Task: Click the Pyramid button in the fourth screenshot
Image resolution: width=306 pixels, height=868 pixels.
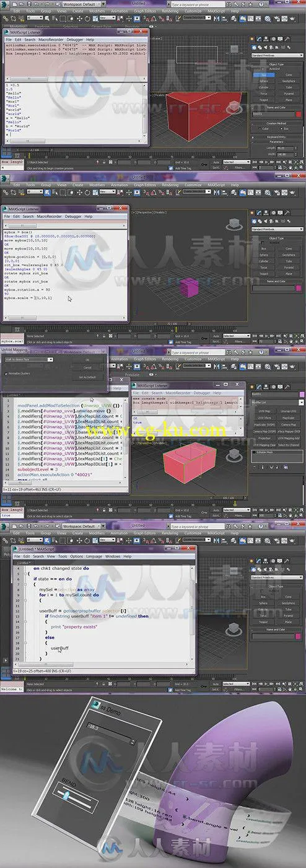Action: tap(289, 615)
